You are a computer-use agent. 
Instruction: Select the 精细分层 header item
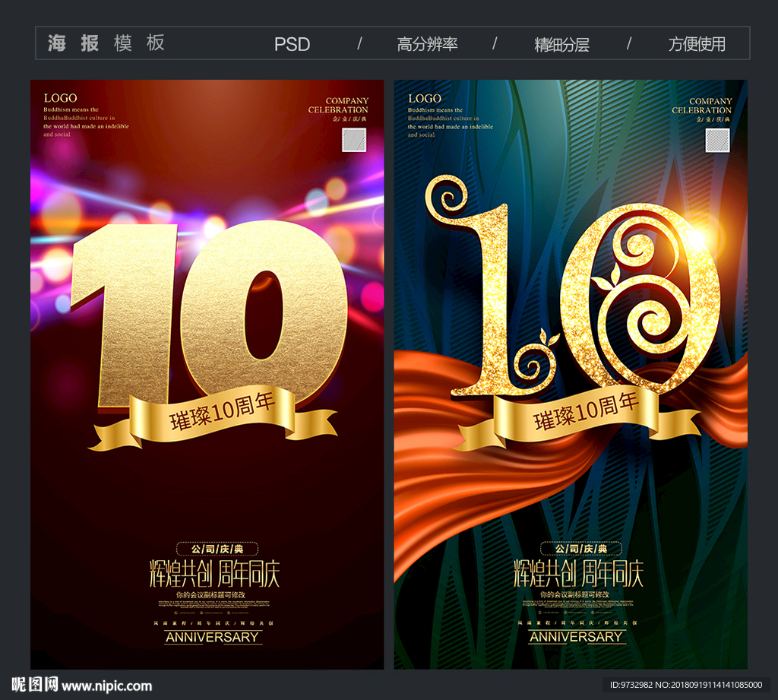pos(561,44)
